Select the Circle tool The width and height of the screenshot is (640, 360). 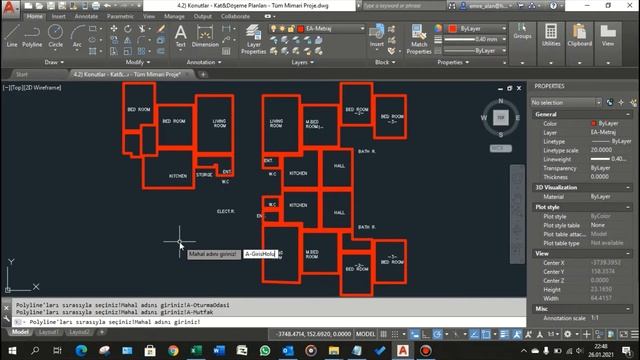click(55, 36)
